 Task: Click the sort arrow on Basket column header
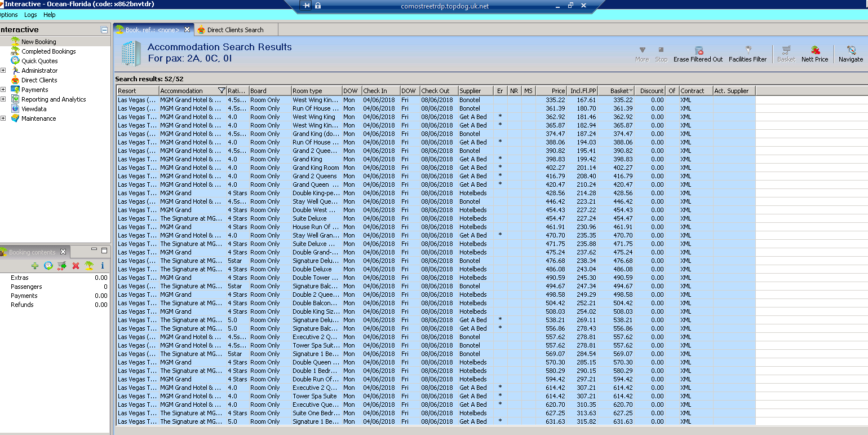tap(631, 91)
